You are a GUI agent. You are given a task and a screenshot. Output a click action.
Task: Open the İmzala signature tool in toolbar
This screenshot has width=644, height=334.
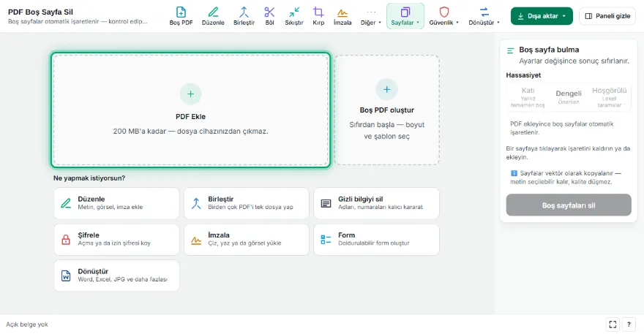pos(342,16)
